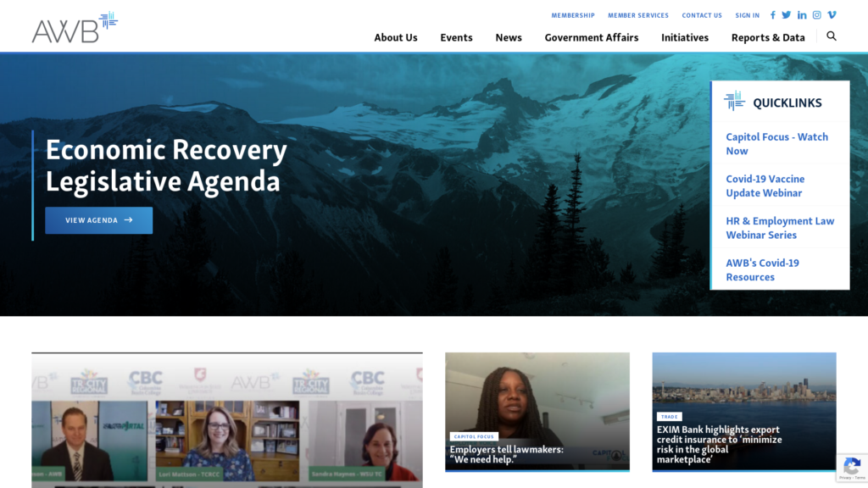The image size is (868, 488).
Task: Open the AWB Facebook page icon
Action: point(773,15)
